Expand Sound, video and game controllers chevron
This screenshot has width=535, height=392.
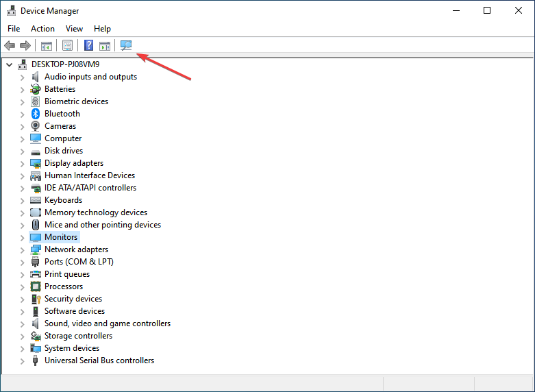23,324
